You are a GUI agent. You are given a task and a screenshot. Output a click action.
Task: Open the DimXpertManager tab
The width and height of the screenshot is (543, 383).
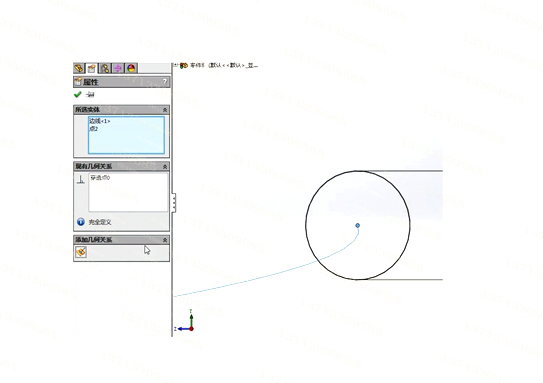point(118,68)
